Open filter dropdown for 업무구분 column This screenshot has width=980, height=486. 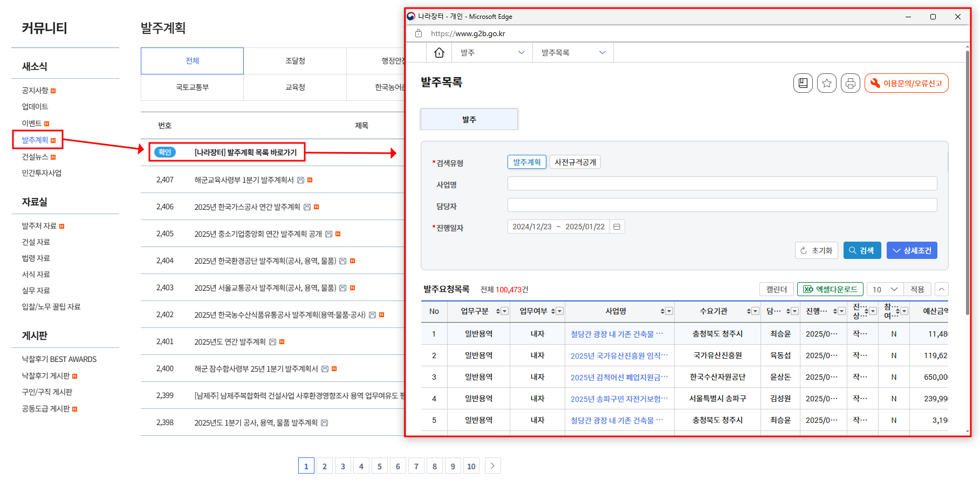click(505, 311)
